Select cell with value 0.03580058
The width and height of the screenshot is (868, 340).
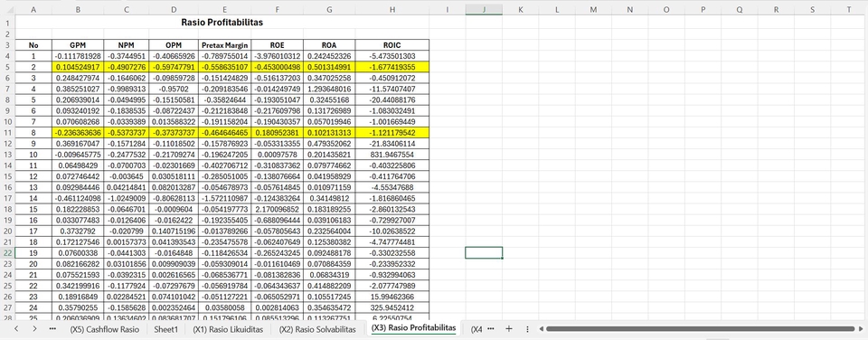click(x=224, y=307)
